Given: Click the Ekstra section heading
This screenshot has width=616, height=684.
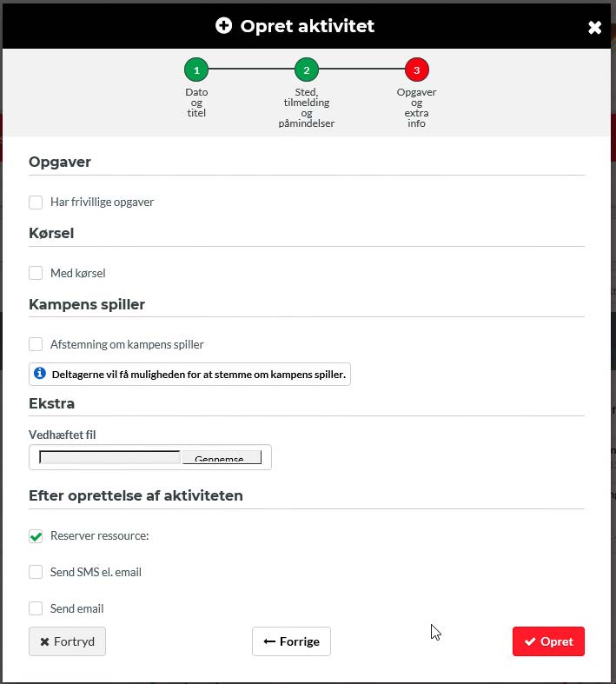Looking at the screenshot, I should [x=51, y=403].
